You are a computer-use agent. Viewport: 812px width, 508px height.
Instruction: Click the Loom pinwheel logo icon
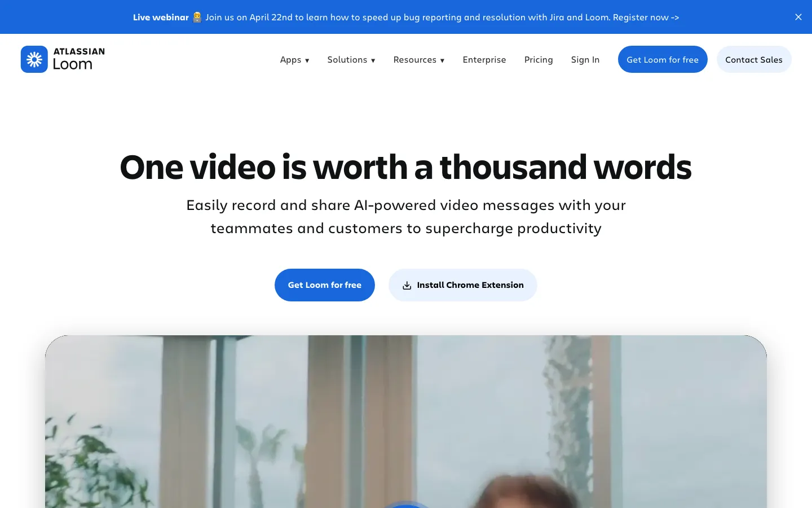[34, 59]
